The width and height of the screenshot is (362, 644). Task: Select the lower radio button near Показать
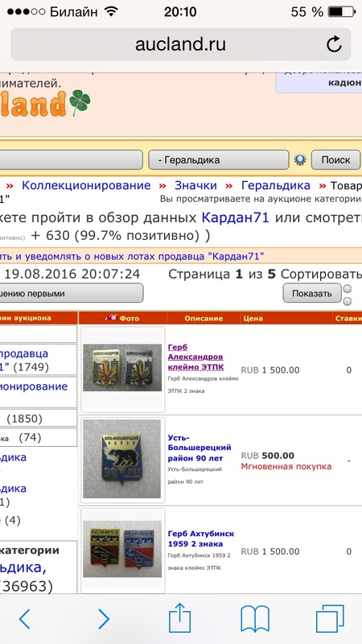coord(348,301)
